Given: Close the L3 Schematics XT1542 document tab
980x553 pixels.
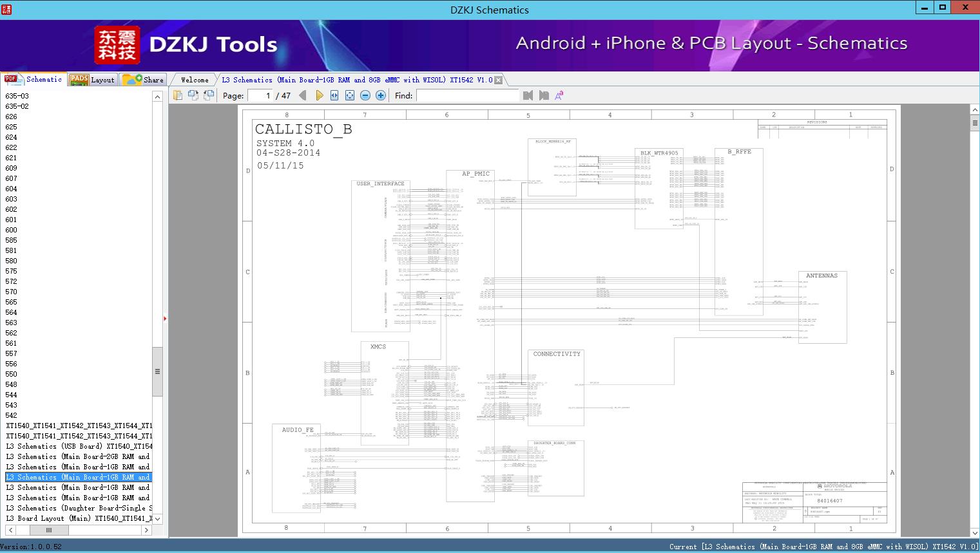Looking at the screenshot, I should 499,79.
